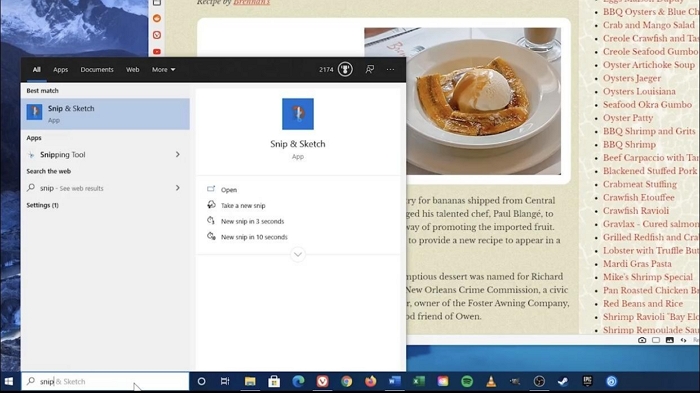This screenshot has width=700, height=393.
Task: Switch to OBS Studio on taskbar
Action: tap(539, 381)
